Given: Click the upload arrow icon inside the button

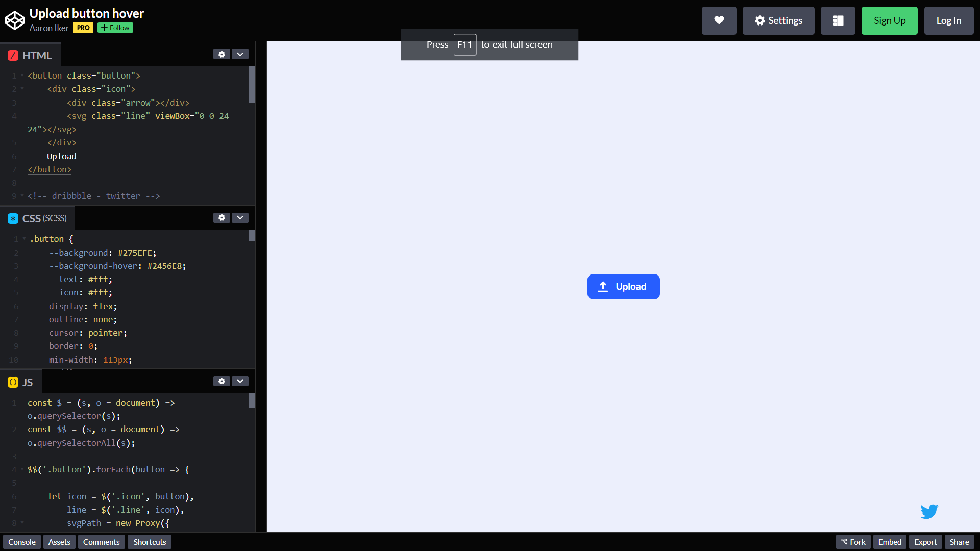Looking at the screenshot, I should pyautogui.click(x=603, y=287).
